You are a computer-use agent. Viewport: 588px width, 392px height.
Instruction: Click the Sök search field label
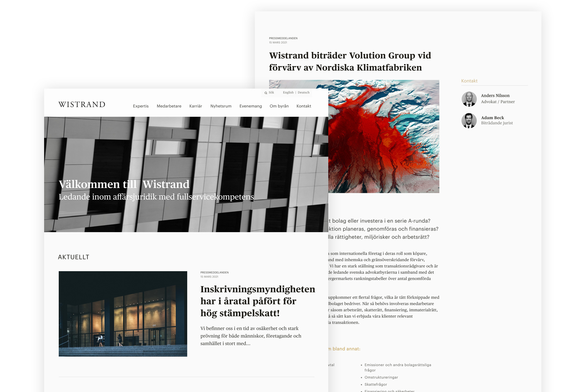[x=271, y=92]
